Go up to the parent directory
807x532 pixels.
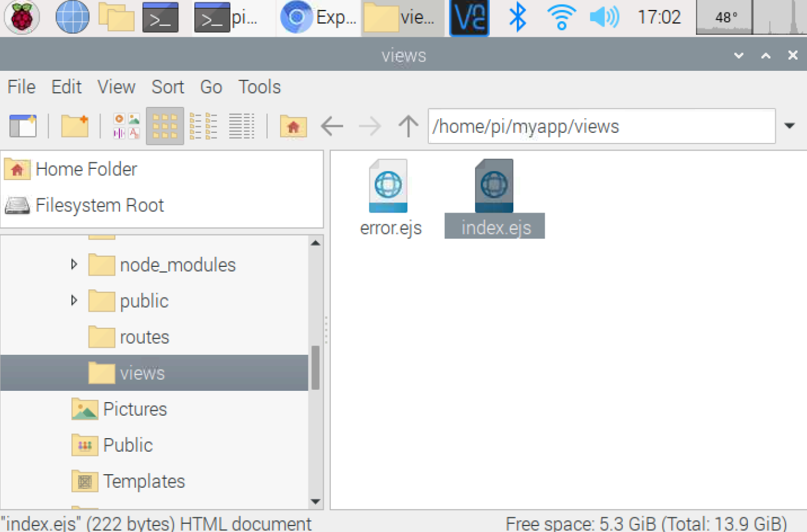(408, 126)
